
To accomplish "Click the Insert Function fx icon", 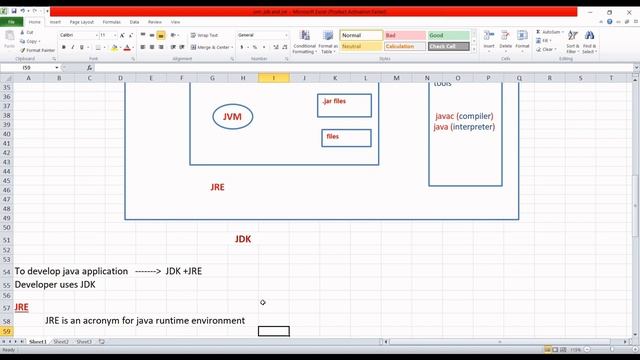I will point(89,68).
